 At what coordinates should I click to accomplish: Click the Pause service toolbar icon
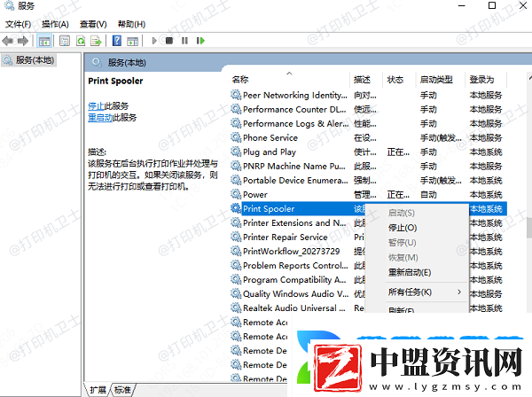coord(184,41)
